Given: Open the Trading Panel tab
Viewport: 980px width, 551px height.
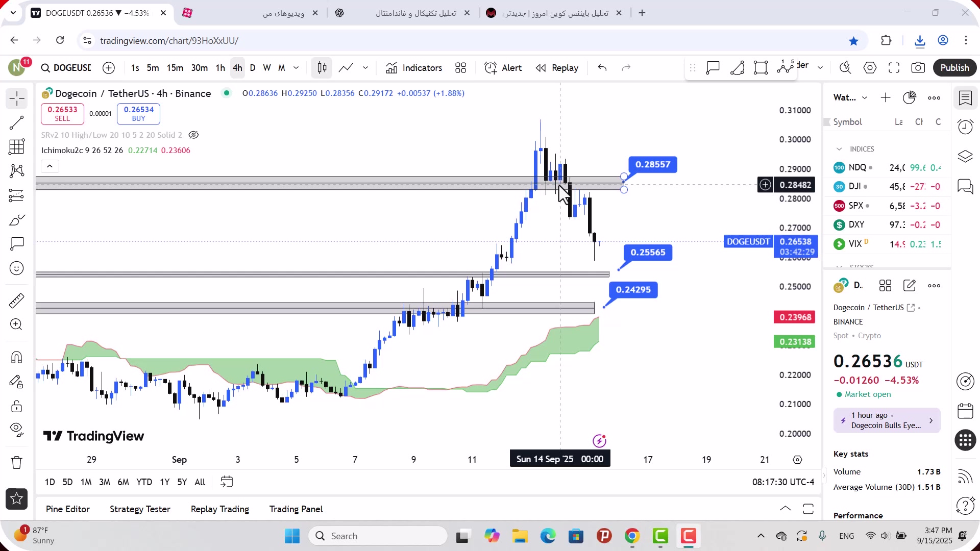Looking at the screenshot, I should 296,509.
